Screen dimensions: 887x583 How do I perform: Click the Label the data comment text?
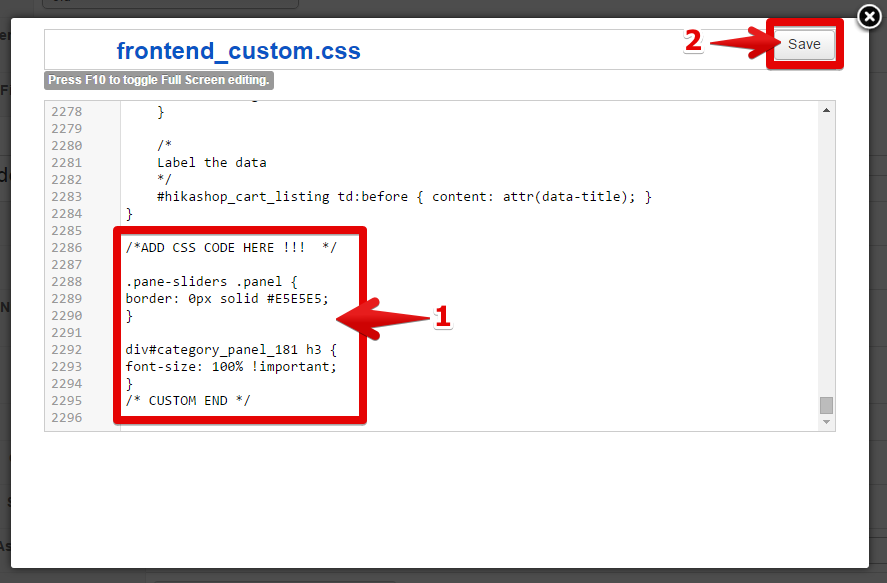click(x=212, y=163)
